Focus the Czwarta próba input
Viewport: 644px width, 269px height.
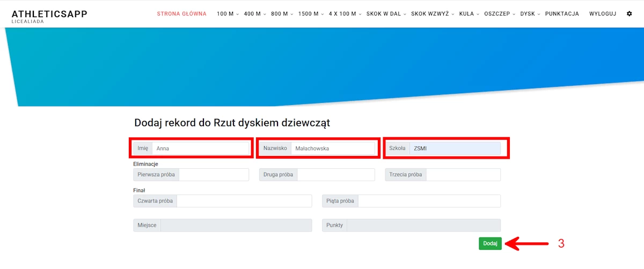pyautogui.click(x=244, y=201)
